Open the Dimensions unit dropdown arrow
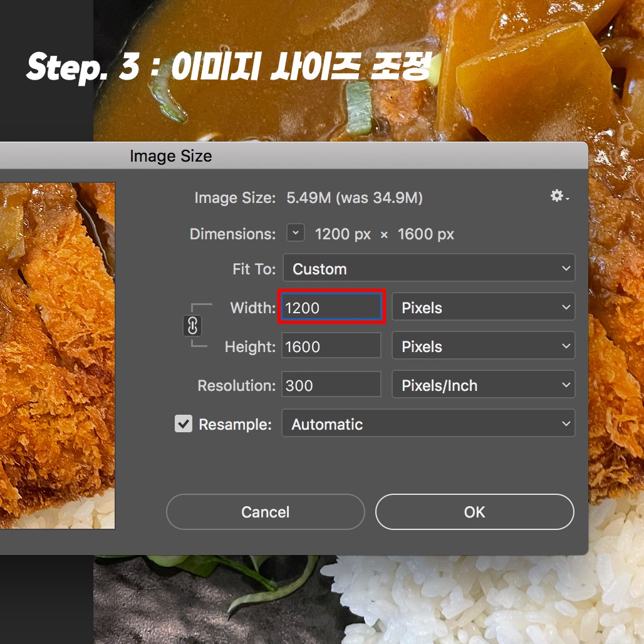The width and height of the screenshot is (644, 644). (x=295, y=233)
